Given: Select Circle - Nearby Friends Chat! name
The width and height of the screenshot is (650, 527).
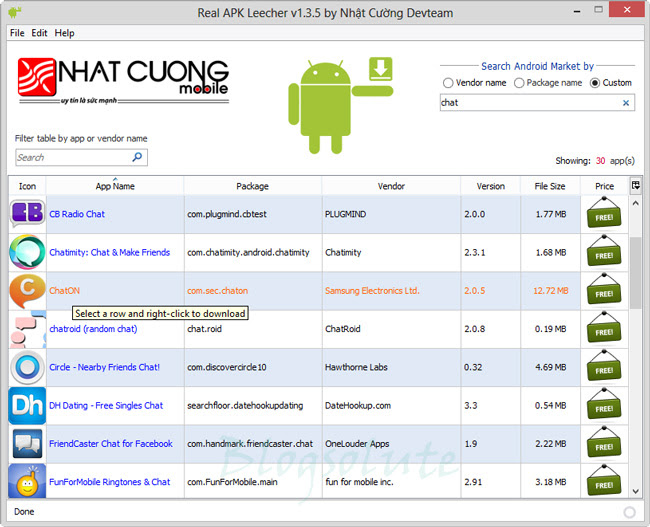Looking at the screenshot, I should click(x=104, y=367).
